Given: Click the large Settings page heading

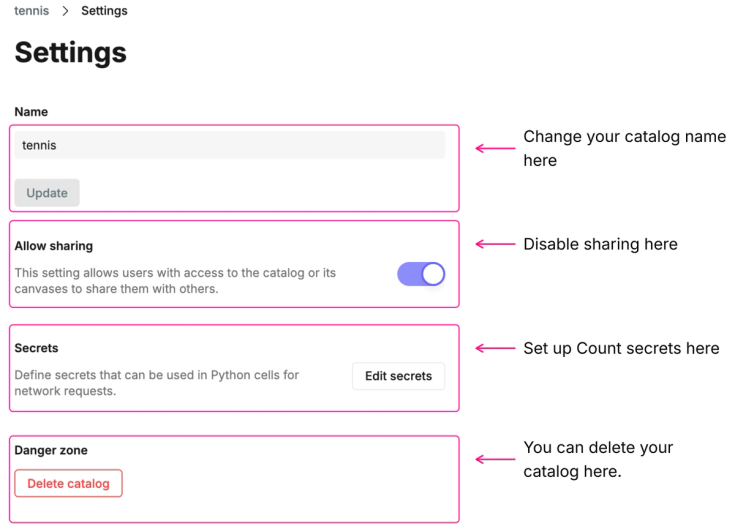Looking at the screenshot, I should 71,52.
